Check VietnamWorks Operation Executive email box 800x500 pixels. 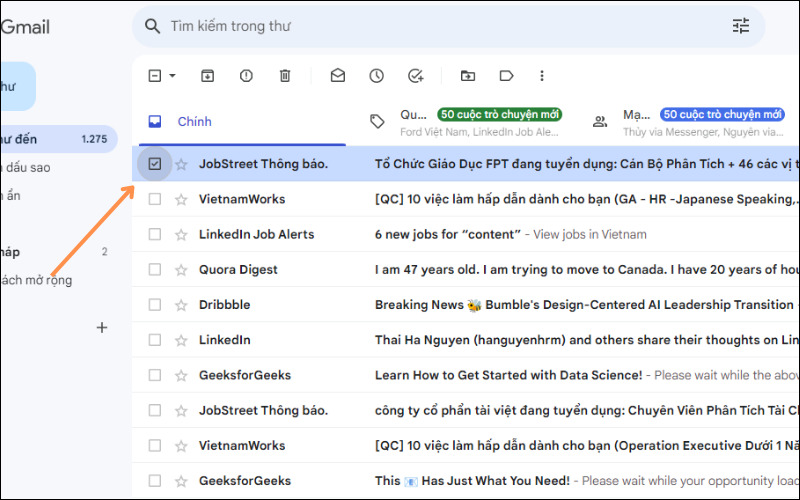click(x=155, y=445)
